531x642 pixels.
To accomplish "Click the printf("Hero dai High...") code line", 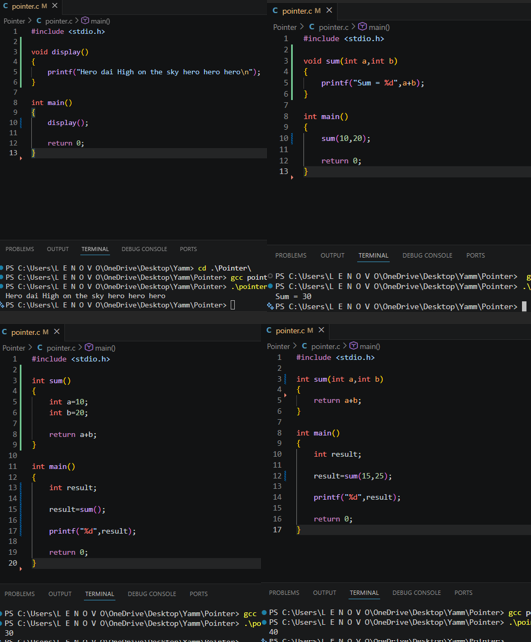I will pyautogui.click(x=154, y=72).
